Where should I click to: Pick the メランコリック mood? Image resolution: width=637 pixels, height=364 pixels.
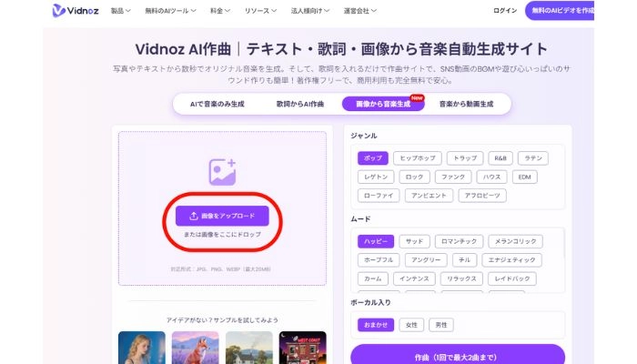[x=516, y=241]
